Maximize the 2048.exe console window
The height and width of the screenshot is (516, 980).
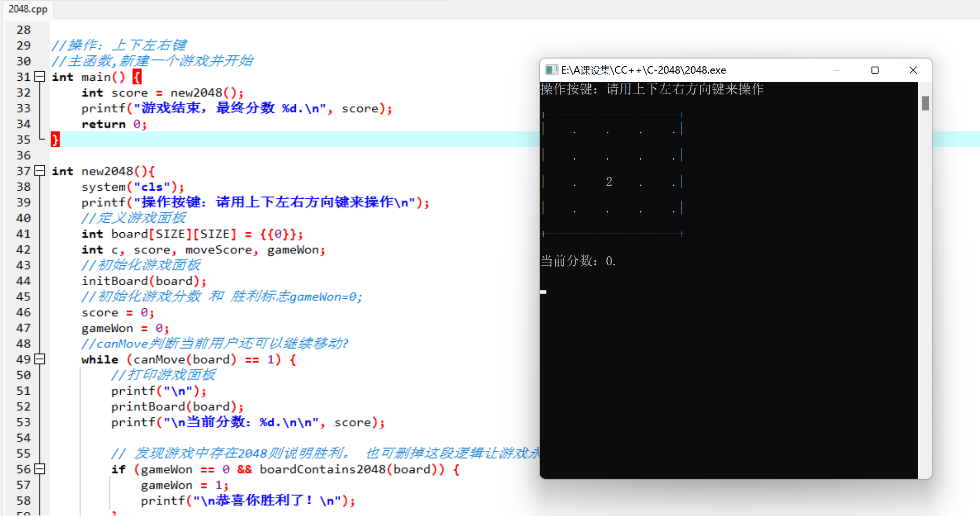coord(875,69)
